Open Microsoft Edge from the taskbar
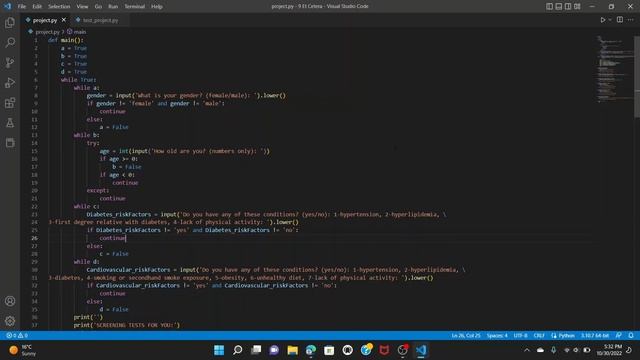This screenshot has width=640, height=360. [x=311, y=350]
